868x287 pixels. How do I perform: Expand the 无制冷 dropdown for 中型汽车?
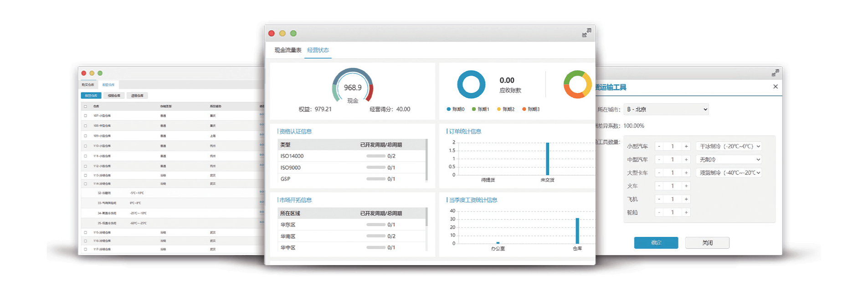coord(729,160)
